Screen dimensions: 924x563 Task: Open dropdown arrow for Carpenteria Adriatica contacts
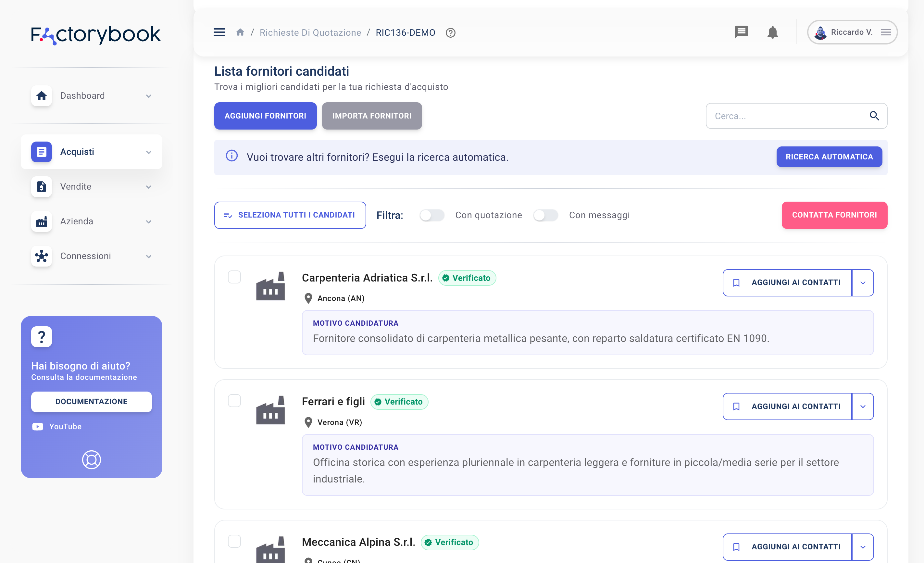coord(863,283)
